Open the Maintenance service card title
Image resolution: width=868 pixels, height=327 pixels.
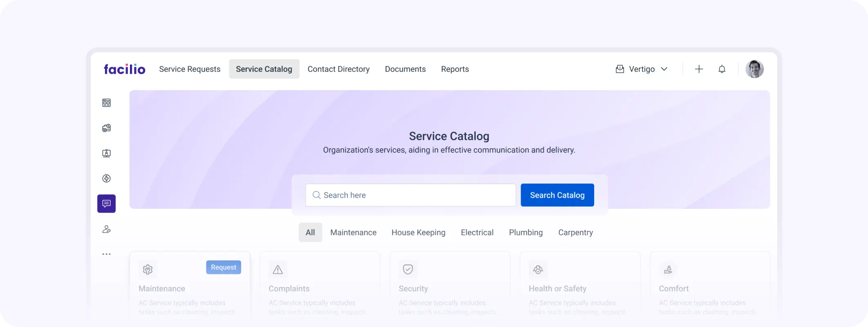tap(162, 289)
